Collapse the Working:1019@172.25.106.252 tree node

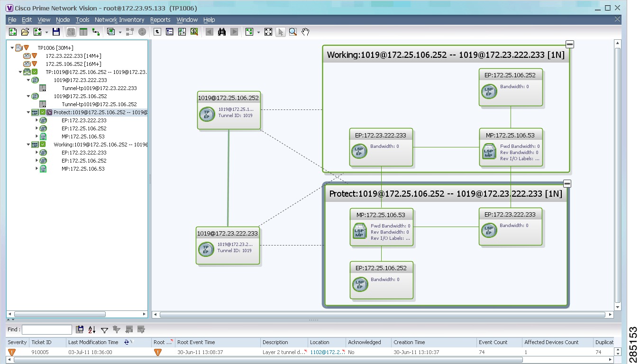coord(28,145)
